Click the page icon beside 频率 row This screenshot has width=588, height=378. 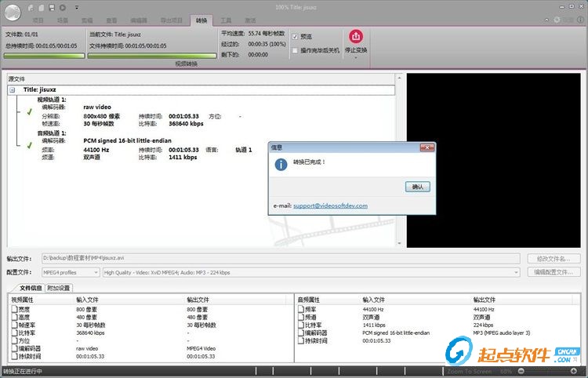pyautogui.click(x=301, y=309)
